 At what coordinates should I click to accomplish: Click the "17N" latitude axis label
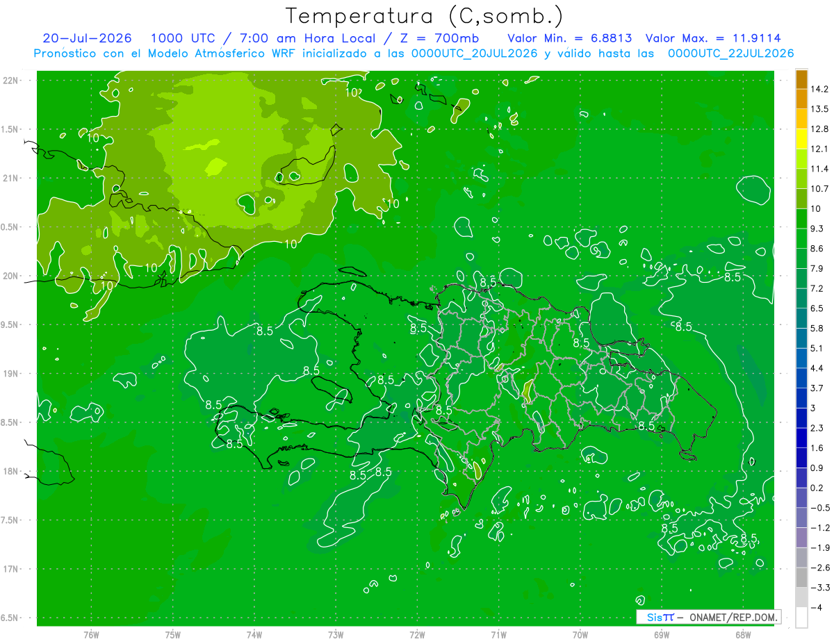pos(10,569)
